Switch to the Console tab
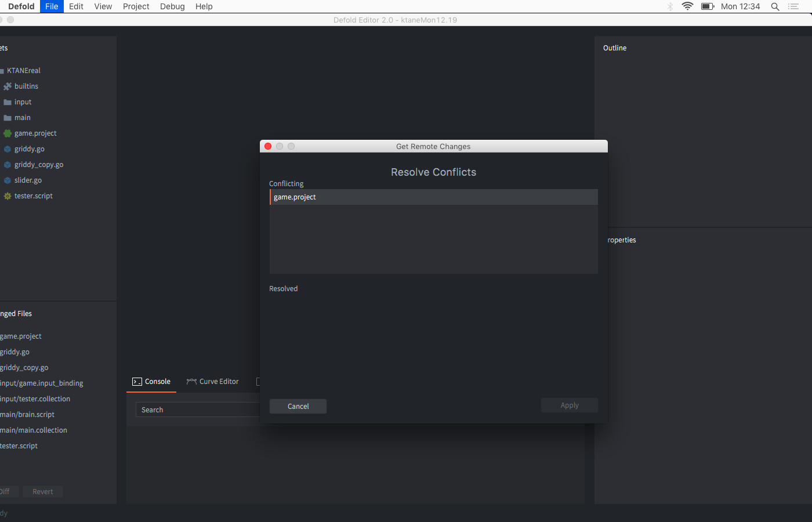The height and width of the screenshot is (522, 812). [151, 382]
